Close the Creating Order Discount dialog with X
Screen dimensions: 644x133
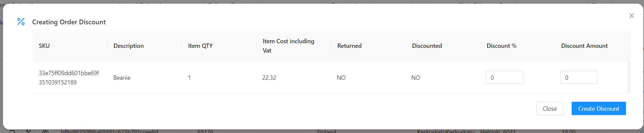(631, 16)
